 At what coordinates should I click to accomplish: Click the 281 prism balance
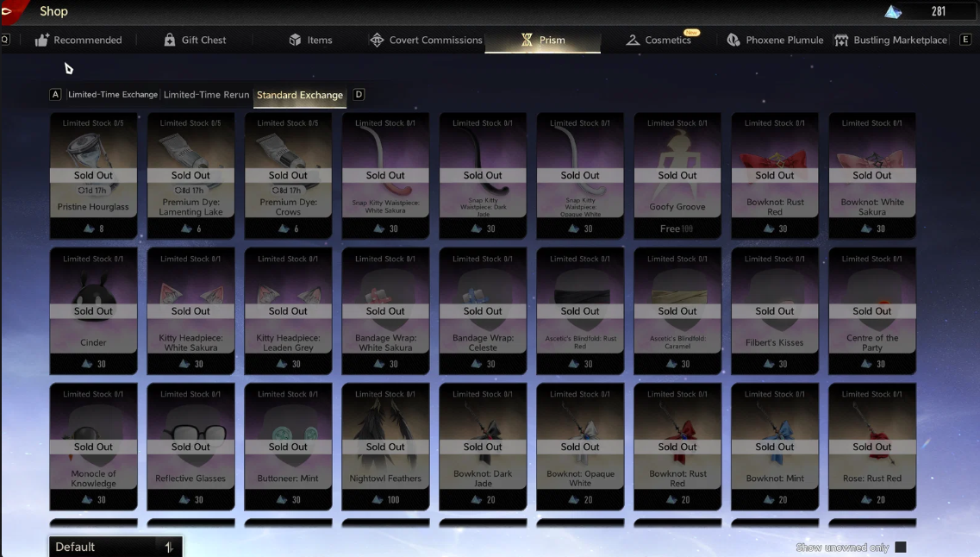(938, 11)
